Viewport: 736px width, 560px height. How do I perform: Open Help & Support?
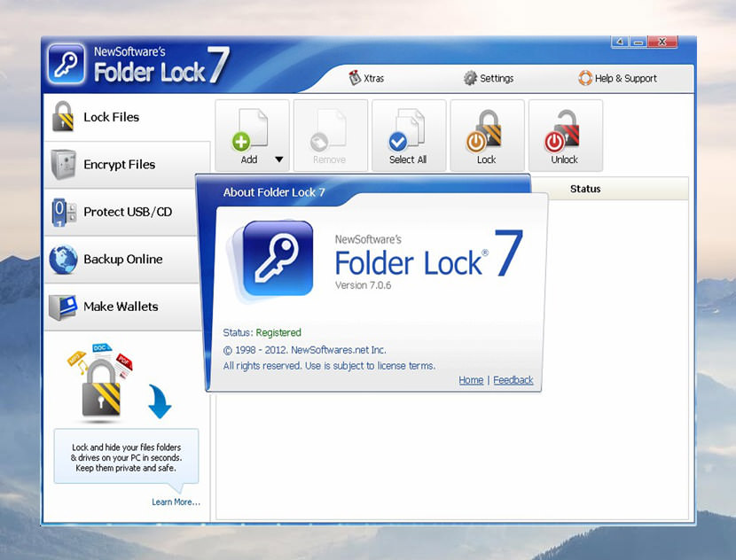(x=619, y=78)
